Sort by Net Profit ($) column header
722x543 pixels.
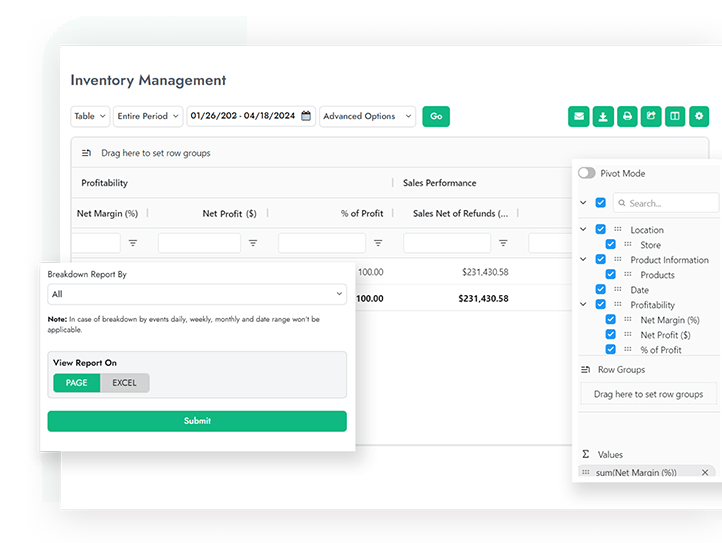coord(229,213)
